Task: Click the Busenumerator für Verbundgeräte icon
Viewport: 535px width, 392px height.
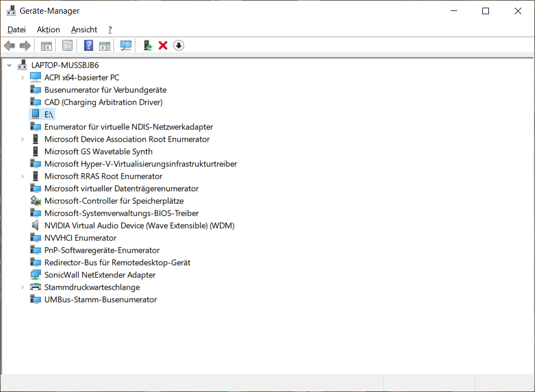Action: tap(36, 90)
